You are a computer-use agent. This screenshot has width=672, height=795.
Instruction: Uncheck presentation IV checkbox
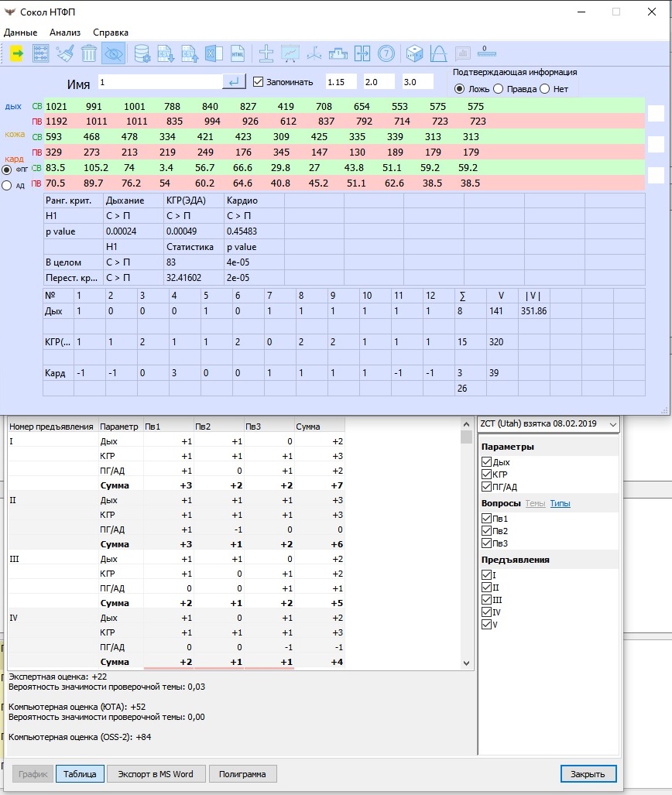click(x=486, y=612)
